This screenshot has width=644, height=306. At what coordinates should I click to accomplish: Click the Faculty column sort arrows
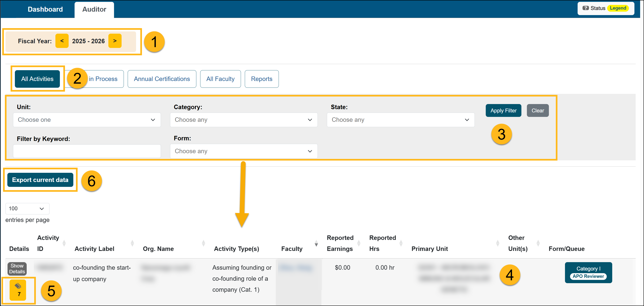pos(317,243)
